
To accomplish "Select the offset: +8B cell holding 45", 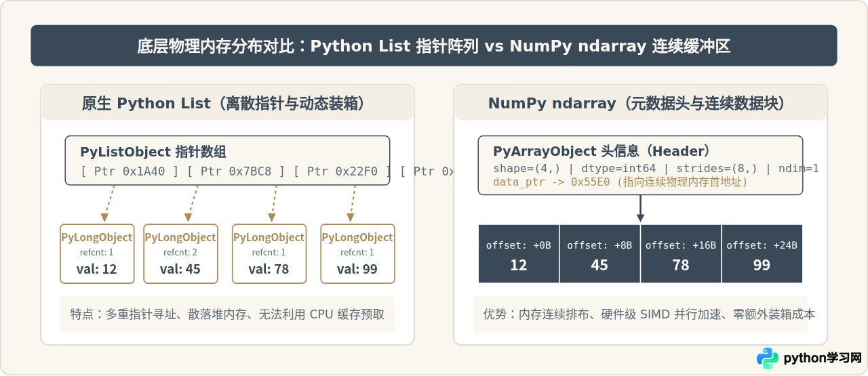I will click(x=599, y=253).
